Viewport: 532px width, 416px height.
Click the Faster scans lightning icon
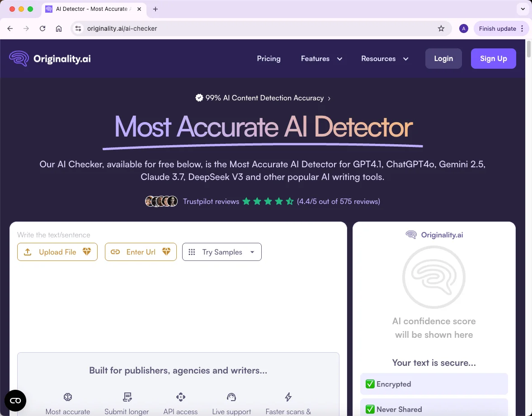point(288,397)
